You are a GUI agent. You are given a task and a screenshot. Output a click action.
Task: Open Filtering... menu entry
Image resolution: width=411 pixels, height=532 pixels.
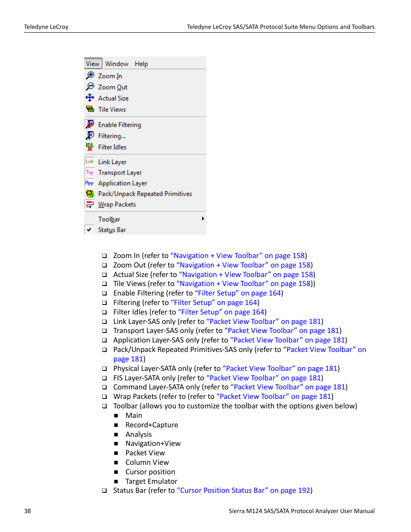(x=112, y=136)
